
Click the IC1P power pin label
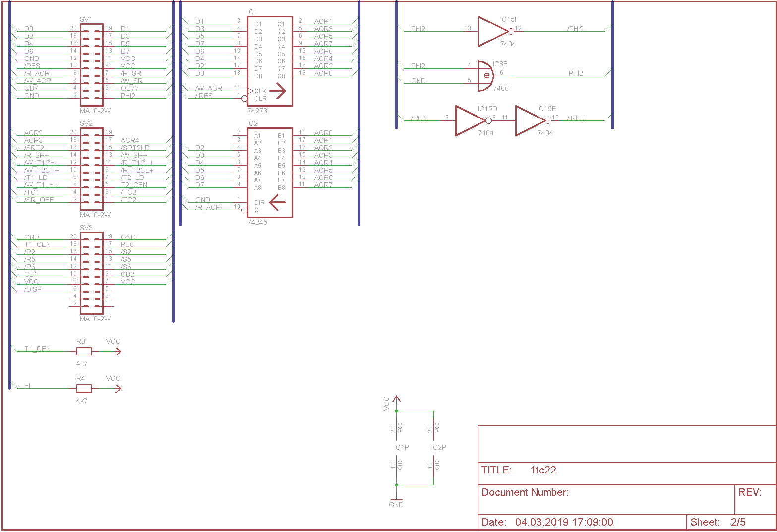click(x=401, y=447)
